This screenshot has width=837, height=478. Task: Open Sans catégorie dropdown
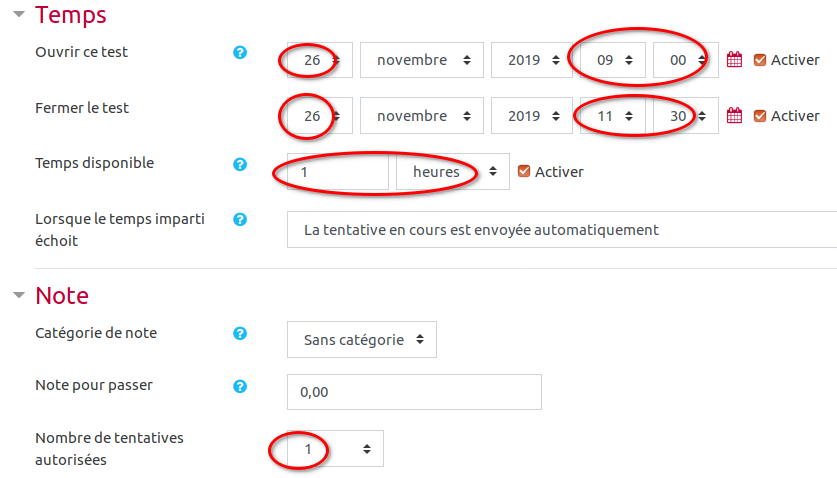point(362,339)
